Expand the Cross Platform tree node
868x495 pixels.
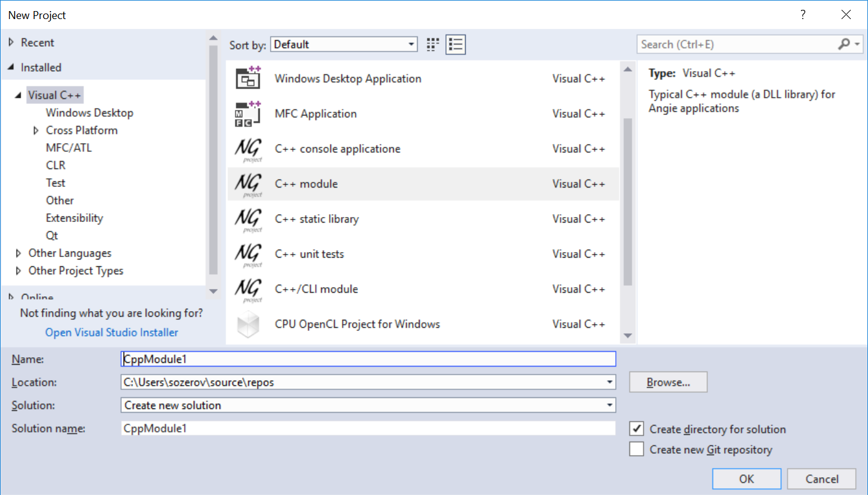click(x=36, y=130)
